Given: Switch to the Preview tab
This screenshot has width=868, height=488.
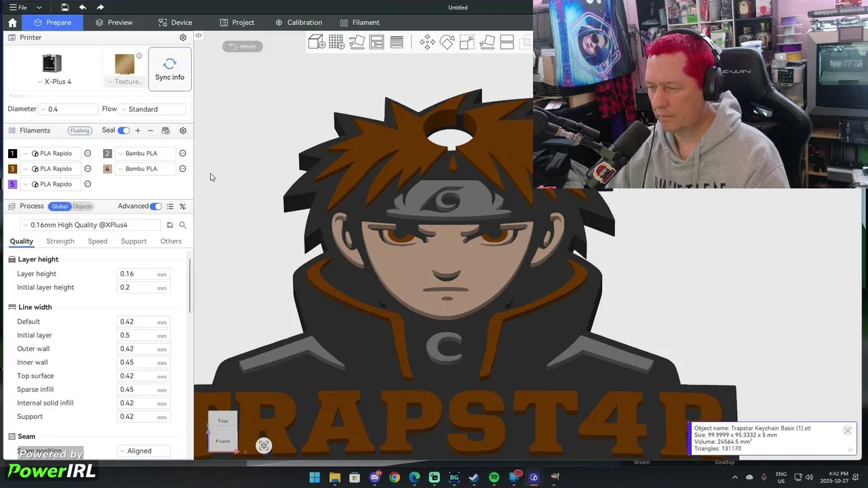Looking at the screenshot, I should [114, 22].
